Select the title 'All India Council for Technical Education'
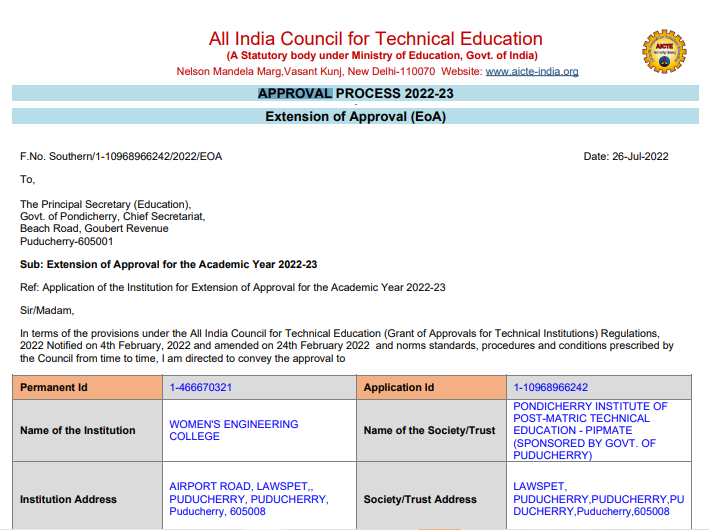709x530 pixels. [375, 39]
